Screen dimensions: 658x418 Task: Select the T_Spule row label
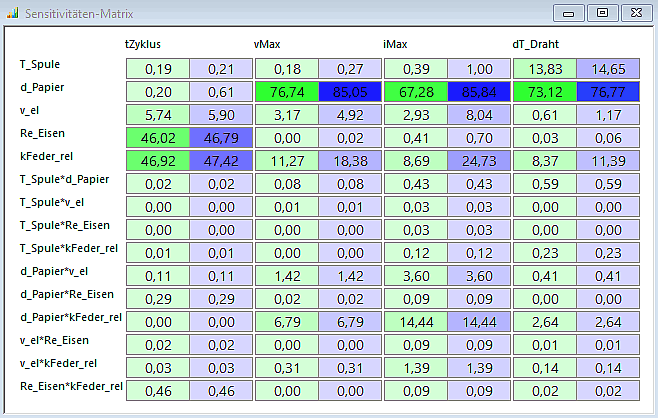coord(40,64)
